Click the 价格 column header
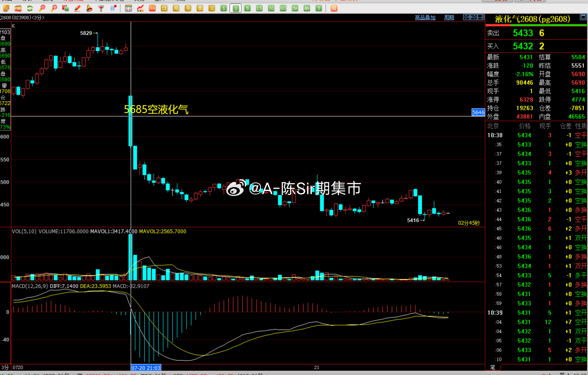 (x=525, y=126)
